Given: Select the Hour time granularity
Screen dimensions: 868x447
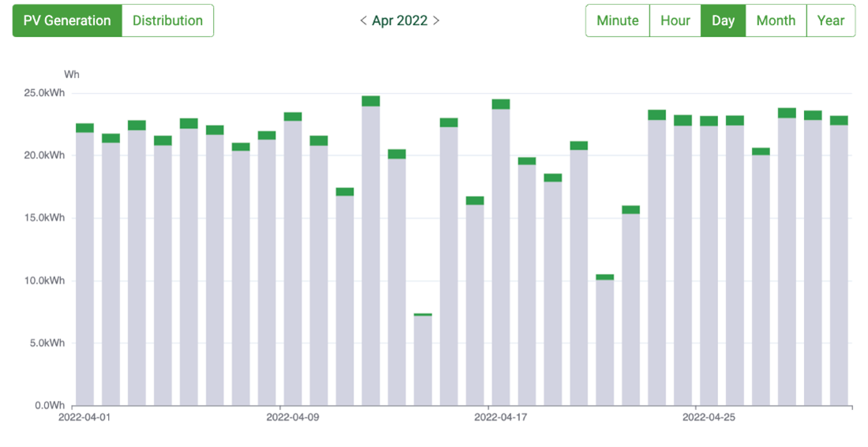Looking at the screenshot, I should click(x=675, y=21).
